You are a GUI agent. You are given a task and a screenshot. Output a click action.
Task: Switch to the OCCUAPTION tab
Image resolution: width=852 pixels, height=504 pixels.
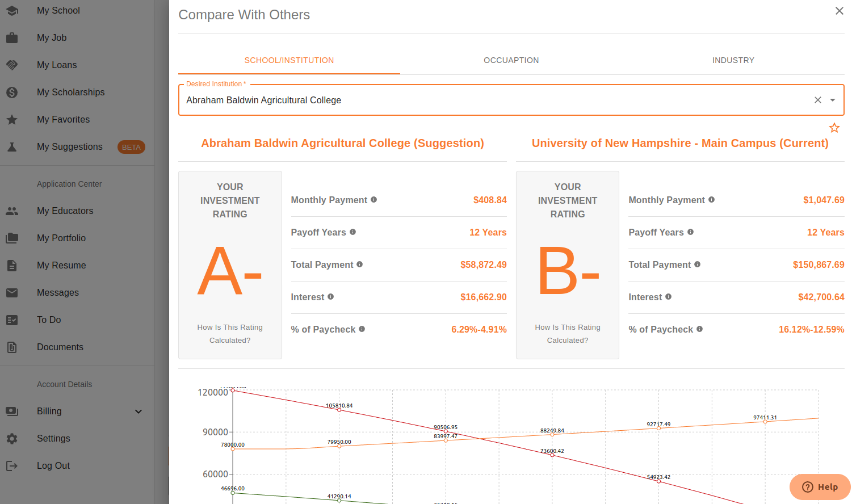(x=511, y=60)
